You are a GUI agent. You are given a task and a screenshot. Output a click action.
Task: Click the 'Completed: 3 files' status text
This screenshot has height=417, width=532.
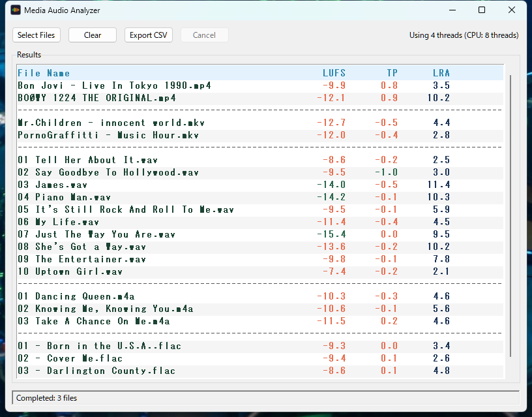click(47, 397)
